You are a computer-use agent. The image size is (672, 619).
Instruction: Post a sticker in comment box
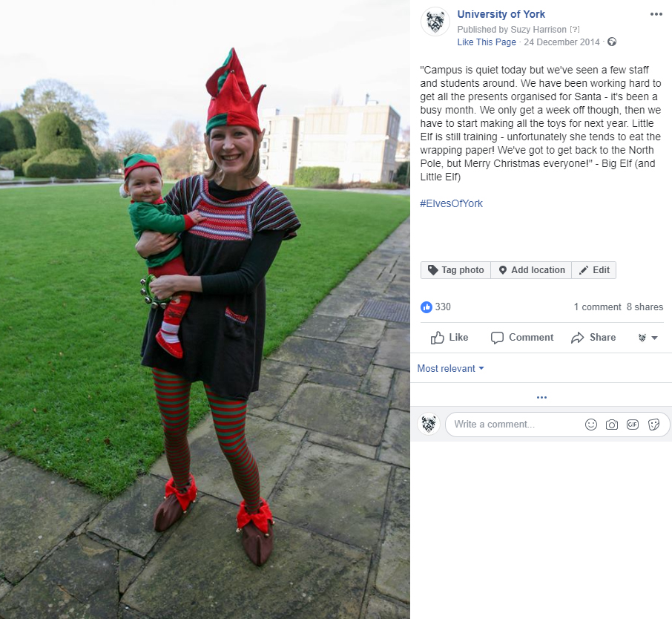pos(653,425)
